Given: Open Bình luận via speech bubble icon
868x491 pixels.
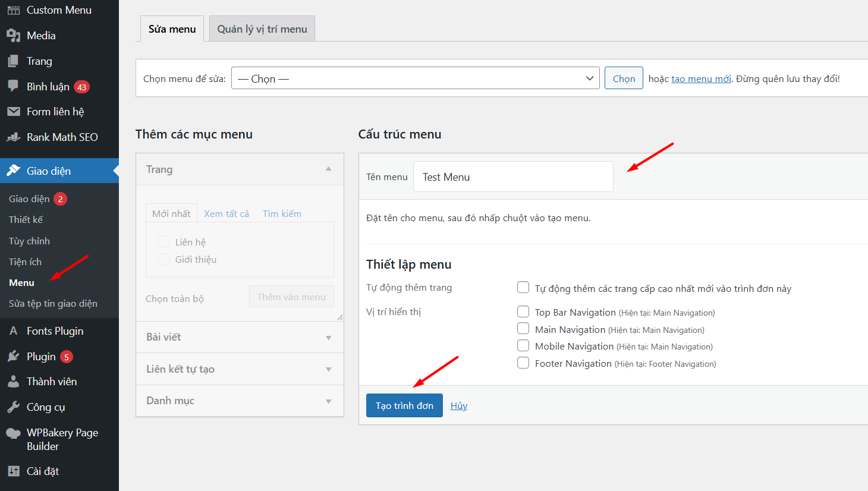Looking at the screenshot, I should point(13,86).
